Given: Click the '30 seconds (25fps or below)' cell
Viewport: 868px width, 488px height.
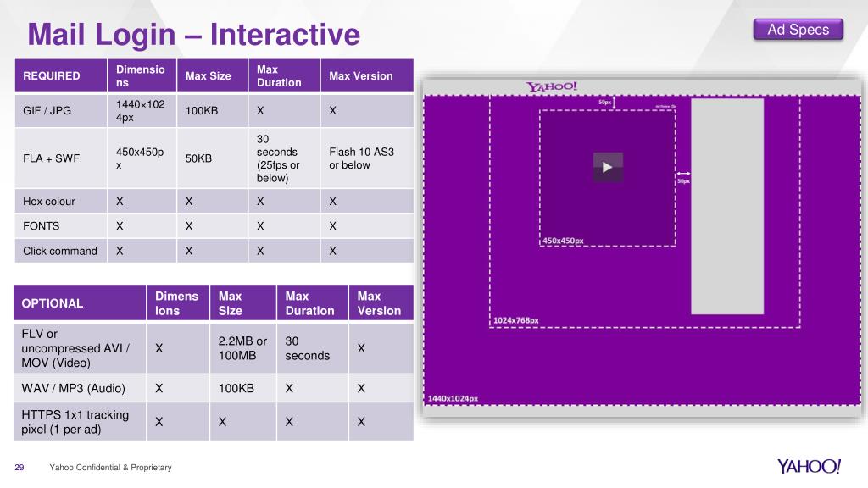Looking at the screenshot, I should coord(285,158).
